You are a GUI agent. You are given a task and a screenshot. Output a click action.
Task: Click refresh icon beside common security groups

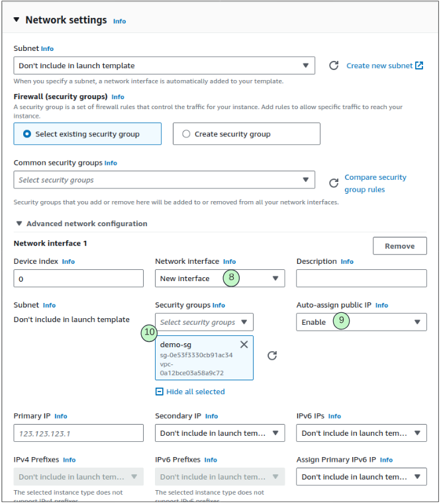[334, 182]
